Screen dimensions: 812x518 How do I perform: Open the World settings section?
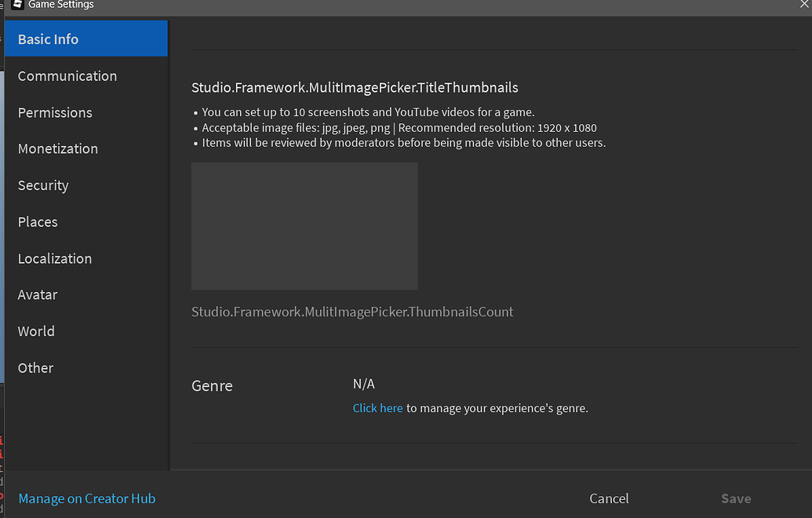click(x=36, y=330)
